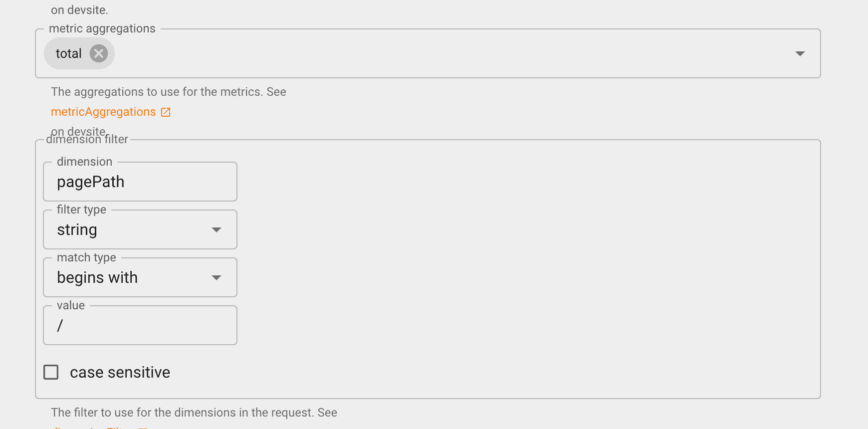Remove the 'total' chip via its X icon
The width and height of the screenshot is (868, 429).
99,53
